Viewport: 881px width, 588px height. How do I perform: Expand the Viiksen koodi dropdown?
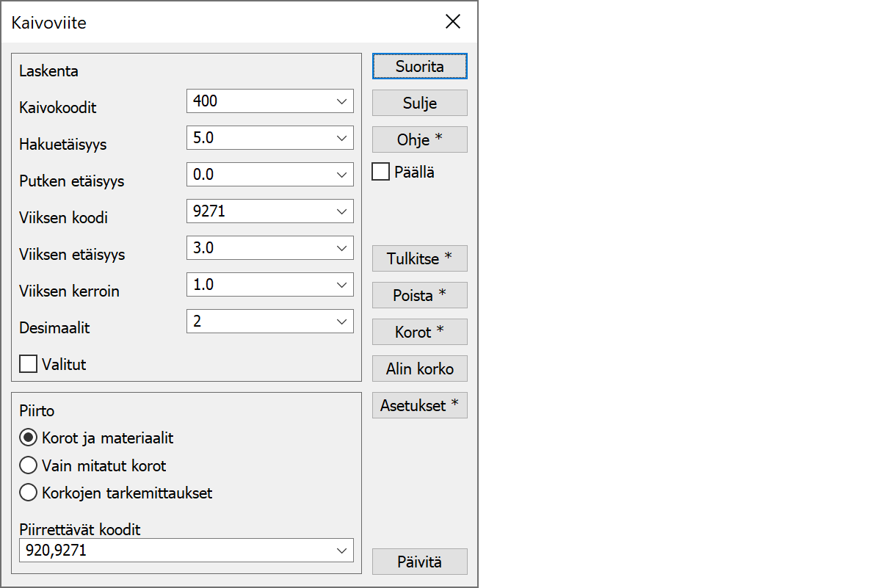point(341,211)
